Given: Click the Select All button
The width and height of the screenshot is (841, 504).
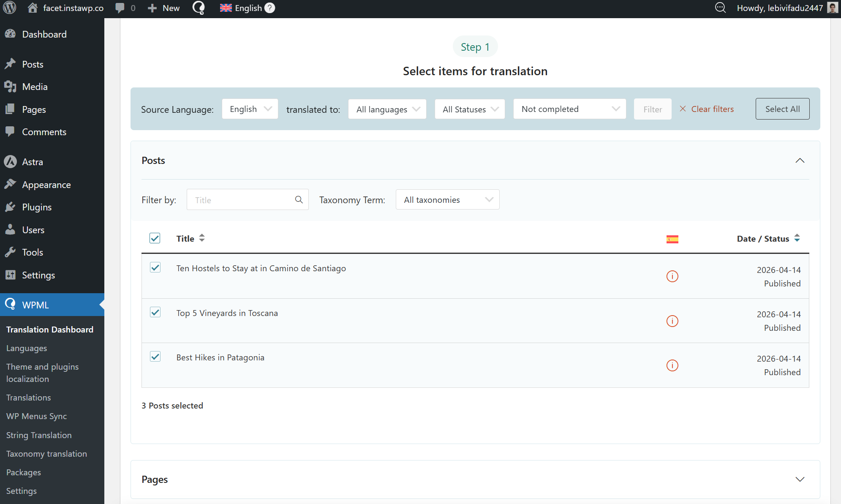Looking at the screenshot, I should 782,109.
